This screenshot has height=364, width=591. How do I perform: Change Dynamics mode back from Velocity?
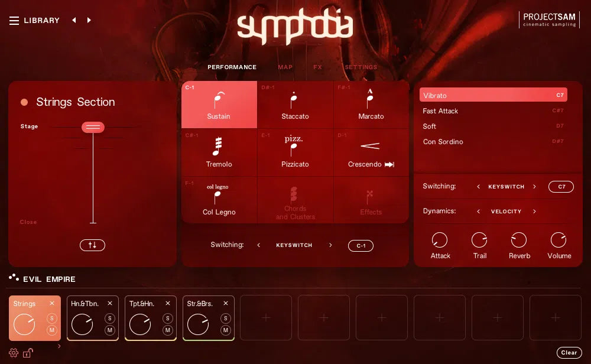478,212
